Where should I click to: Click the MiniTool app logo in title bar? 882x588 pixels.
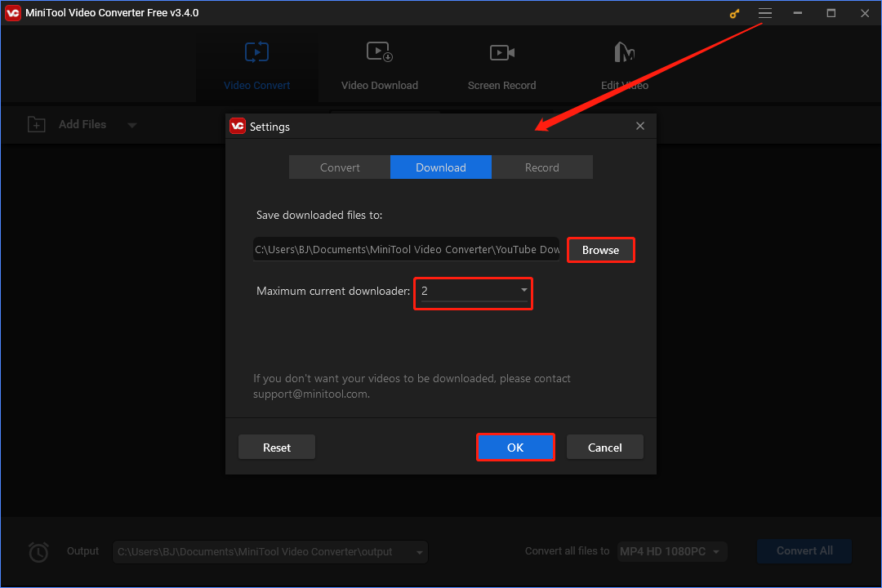pyautogui.click(x=13, y=13)
